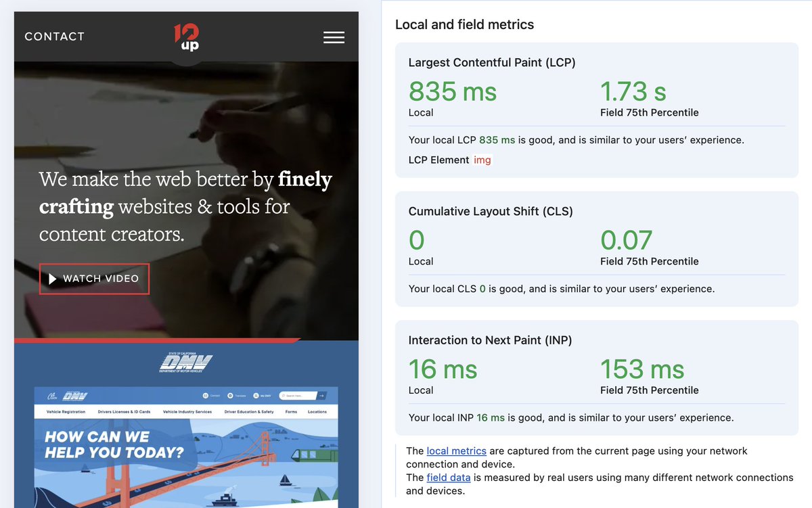Select the Translate icon on the DMV banner
This screenshot has height=508, width=812.
coord(229,396)
